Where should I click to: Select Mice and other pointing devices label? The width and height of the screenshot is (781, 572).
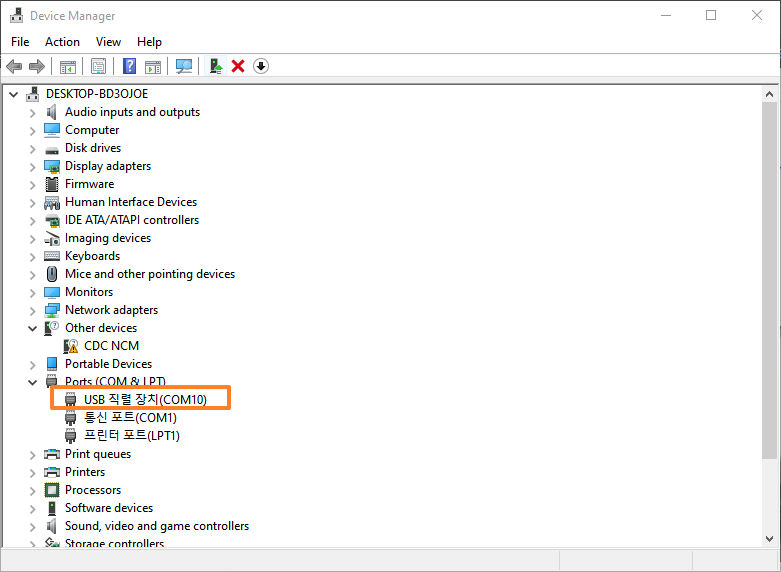pos(150,274)
